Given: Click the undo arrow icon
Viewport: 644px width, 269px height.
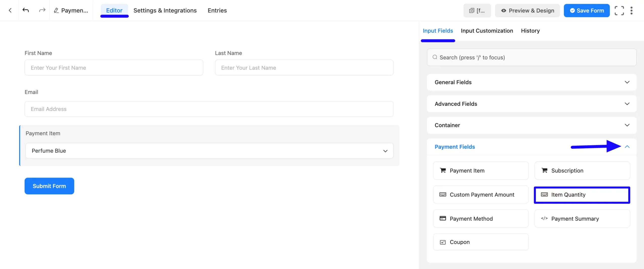Looking at the screenshot, I should pos(26,10).
